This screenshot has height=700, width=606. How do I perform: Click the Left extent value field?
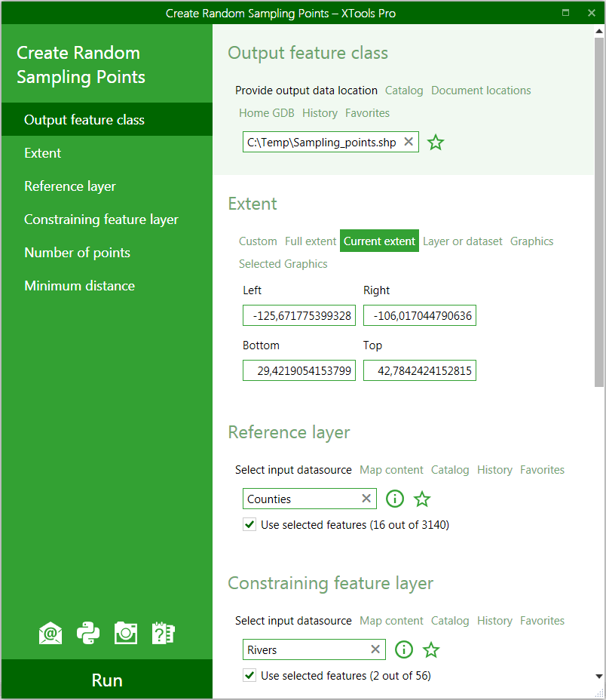pyautogui.click(x=299, y=315)
